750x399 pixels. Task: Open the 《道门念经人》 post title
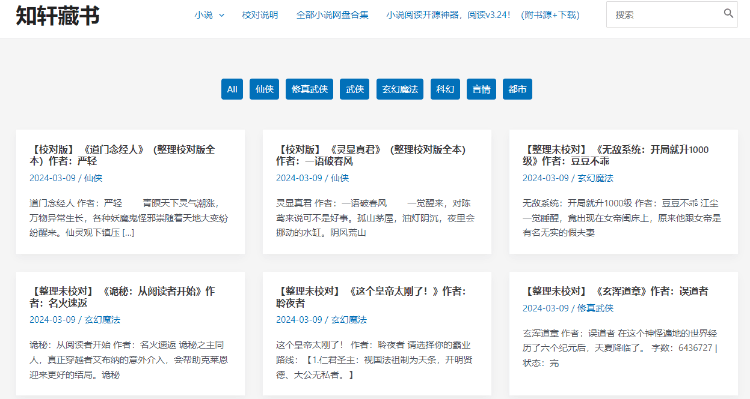[122, 155]
